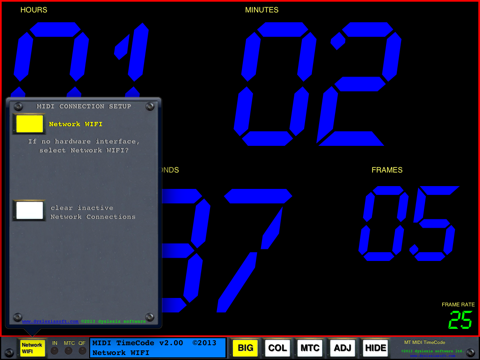The width and height of the screenshot is (480, 360).
Task: Click the QF indicator LED
Action: tap(82, 351)
